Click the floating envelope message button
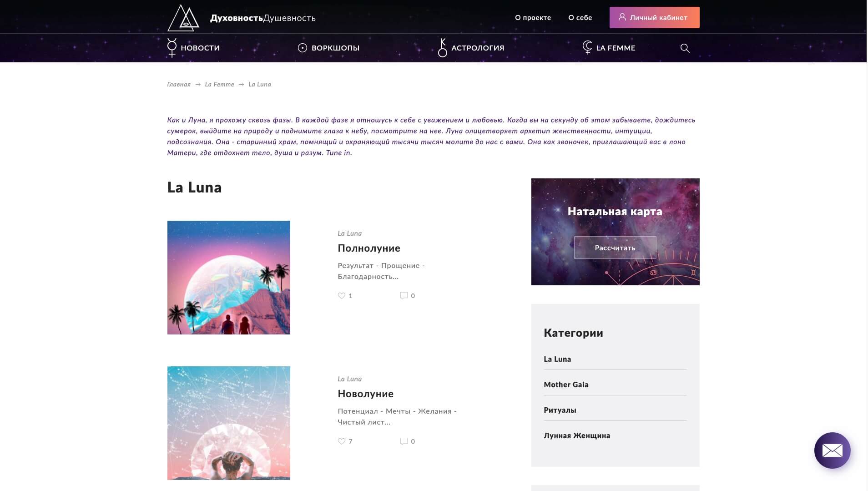The height and width of the screenshot is (491, 868). [x=832, y=450]
